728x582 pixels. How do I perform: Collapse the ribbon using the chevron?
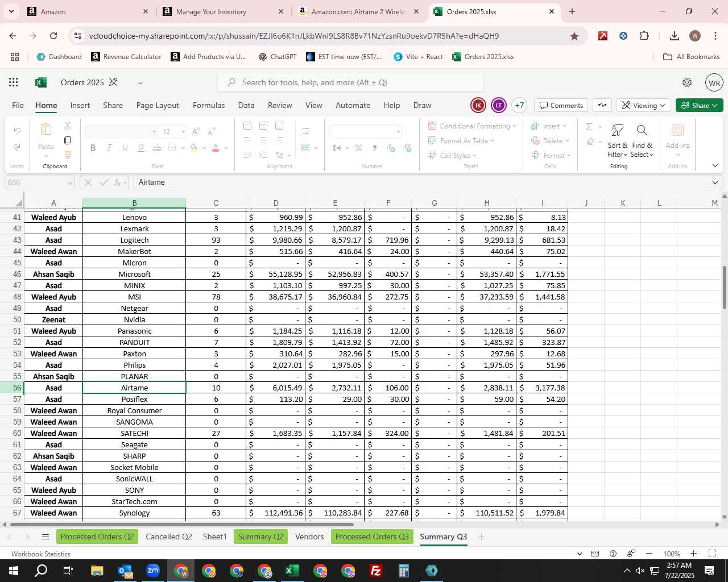point(715,166)
